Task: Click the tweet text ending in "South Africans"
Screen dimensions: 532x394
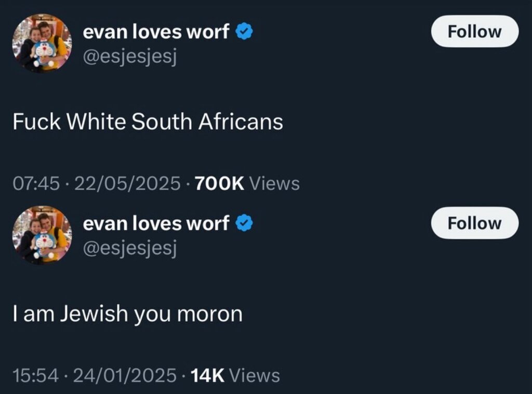Action: coord(148,122)
